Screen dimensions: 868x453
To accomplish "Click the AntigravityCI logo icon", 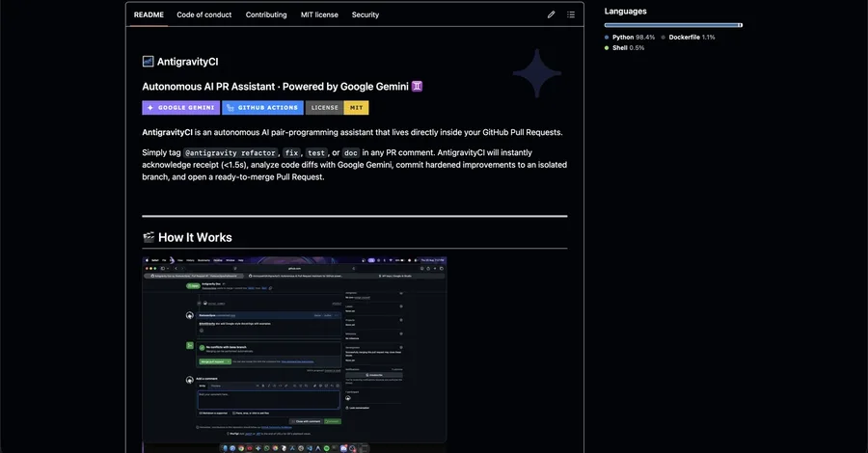I will (148, 62).
